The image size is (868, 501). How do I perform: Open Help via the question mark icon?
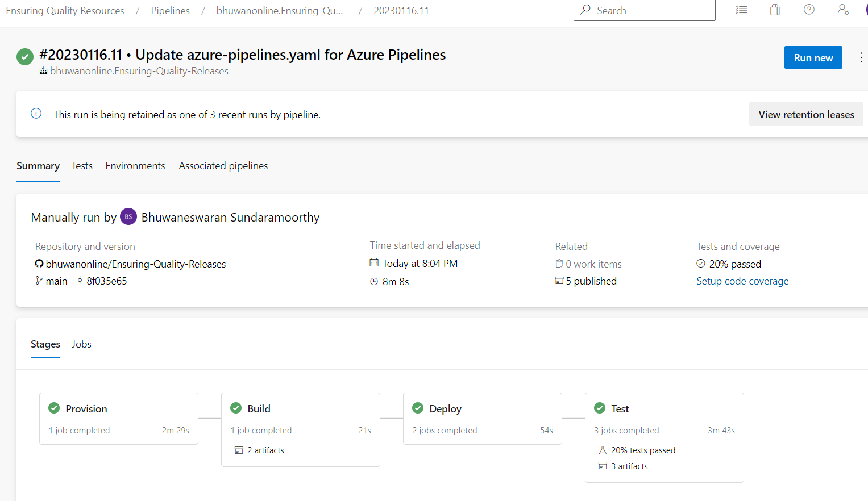pyautogui.click(x=808, y=10)
